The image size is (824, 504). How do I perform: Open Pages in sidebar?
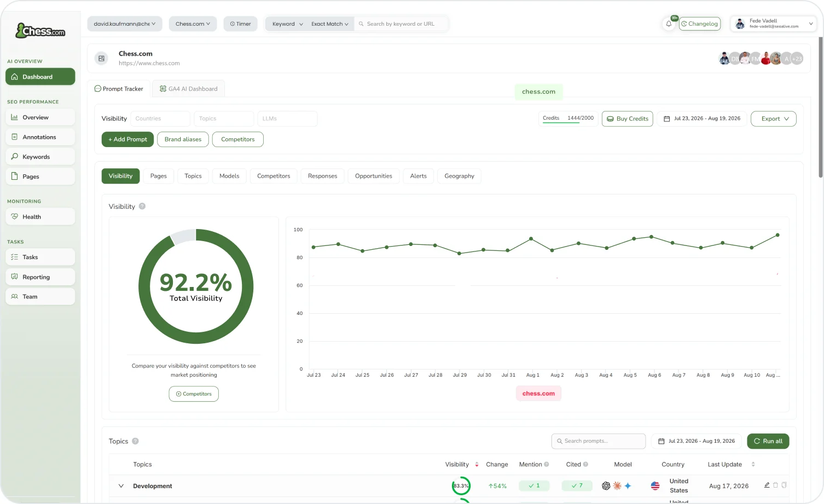(x=40, y=177)
